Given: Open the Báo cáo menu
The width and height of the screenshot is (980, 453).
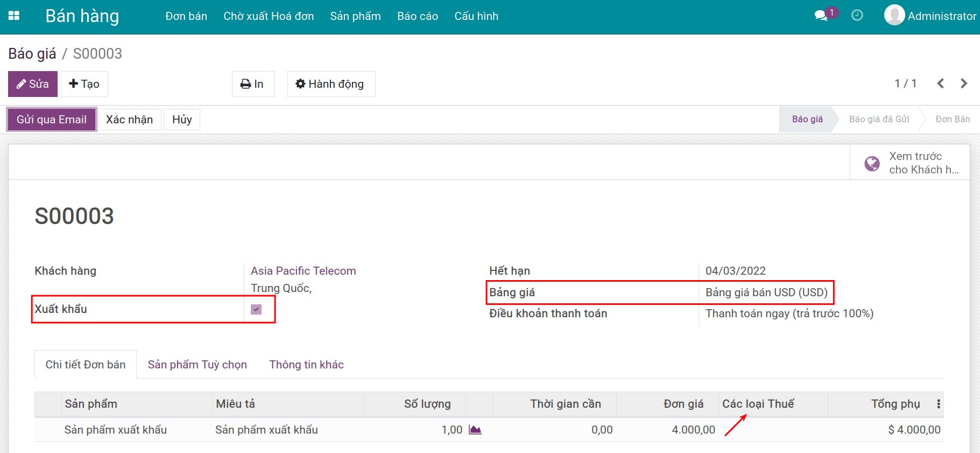Looking at the screenshot, I should [417, 16].
